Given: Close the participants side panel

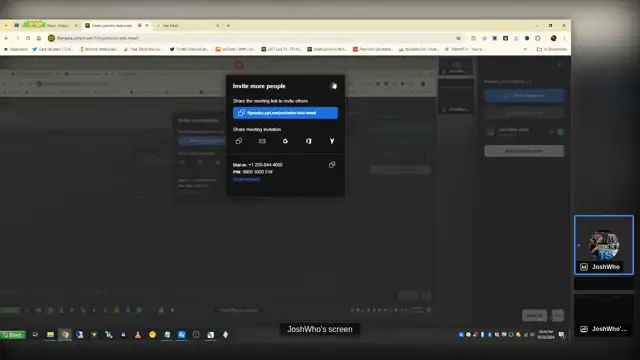Looking at the screenshot, I should (x=560, y=65).
